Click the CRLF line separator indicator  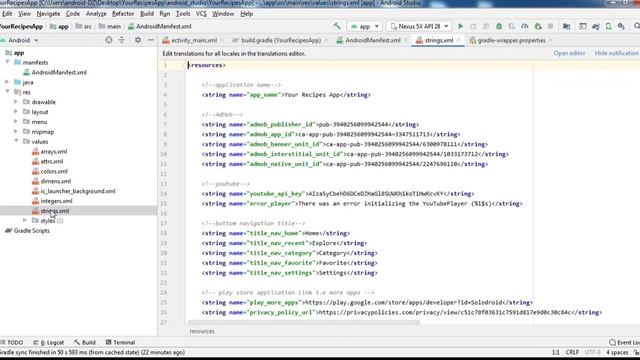tap(572, 352)
